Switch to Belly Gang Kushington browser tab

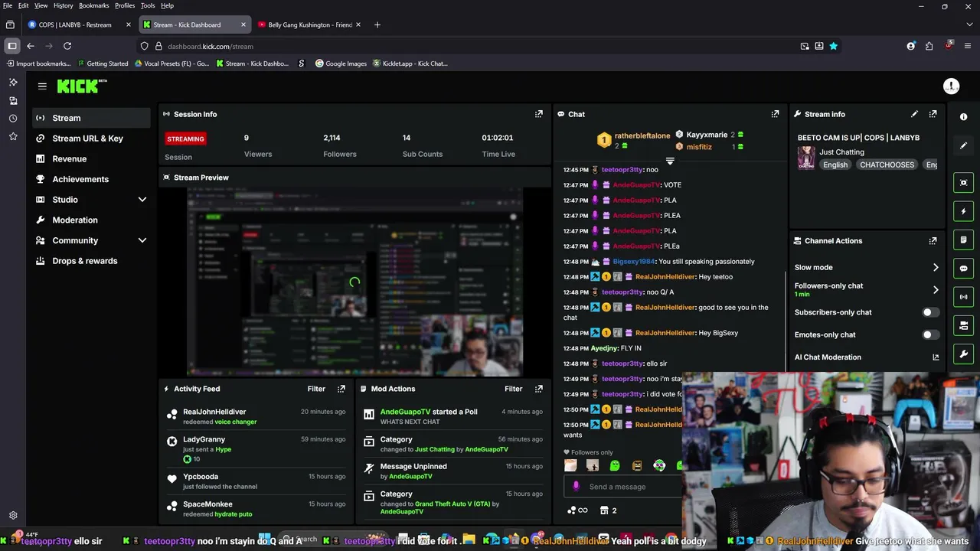[x=310, y=24]
